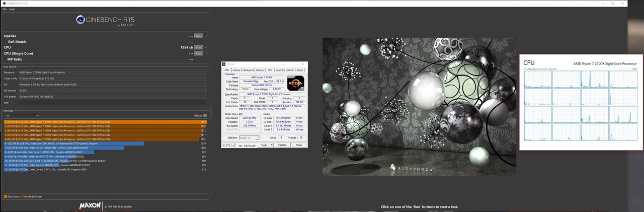Select ranking row 5 with score 1781
The width and height of the screenshot is (644, 212).
[105, 139]
